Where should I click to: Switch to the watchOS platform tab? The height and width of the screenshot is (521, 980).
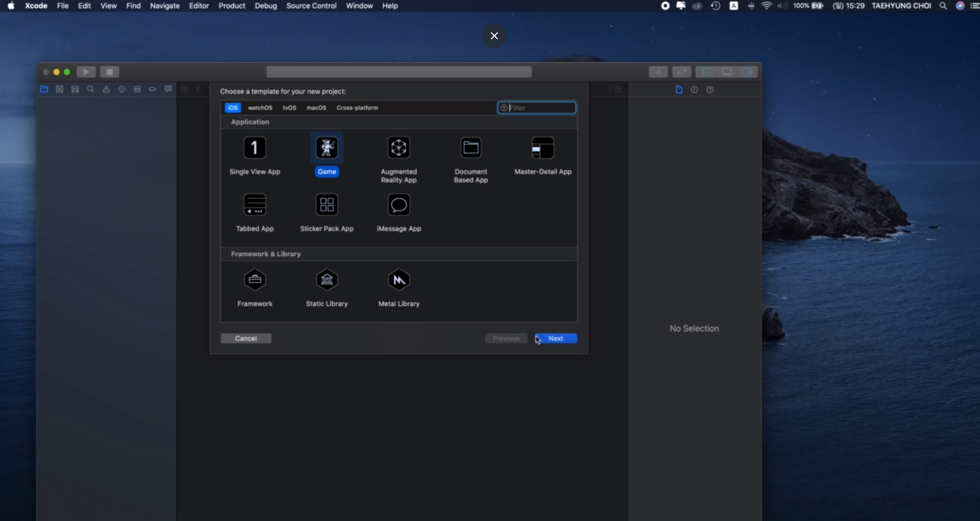260,108
